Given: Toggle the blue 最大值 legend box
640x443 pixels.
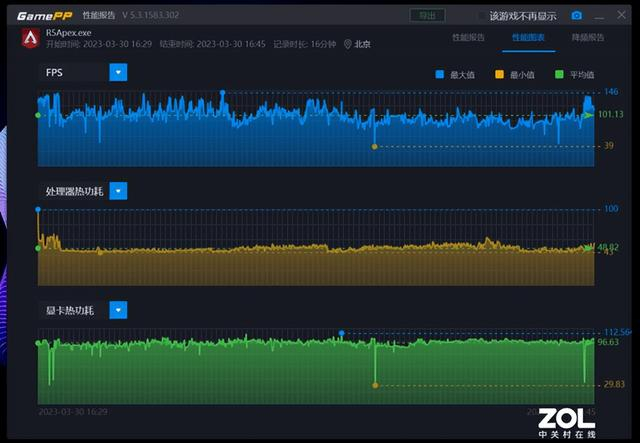Looking at the screenshot, I should click(x=438, y=75).
